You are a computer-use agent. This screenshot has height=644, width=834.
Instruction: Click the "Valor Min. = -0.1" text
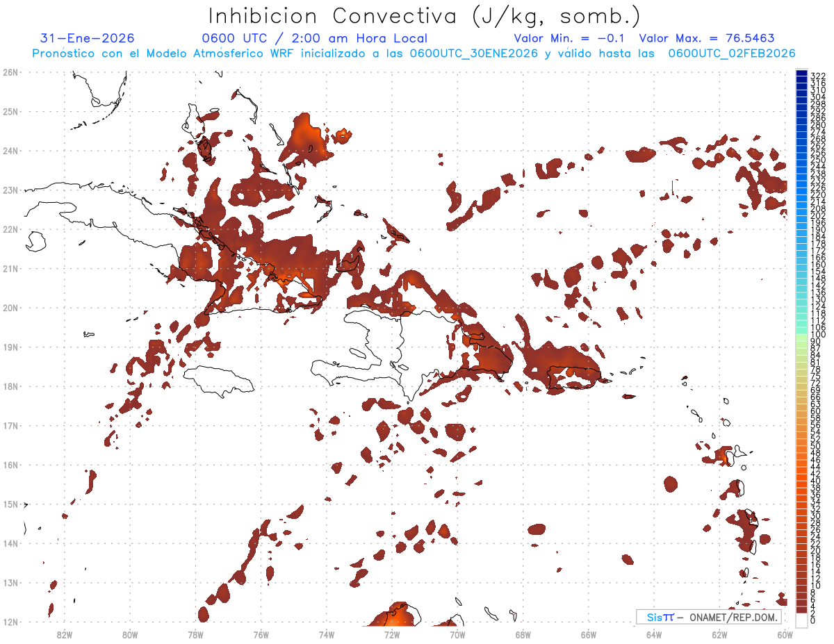[571, 39]
